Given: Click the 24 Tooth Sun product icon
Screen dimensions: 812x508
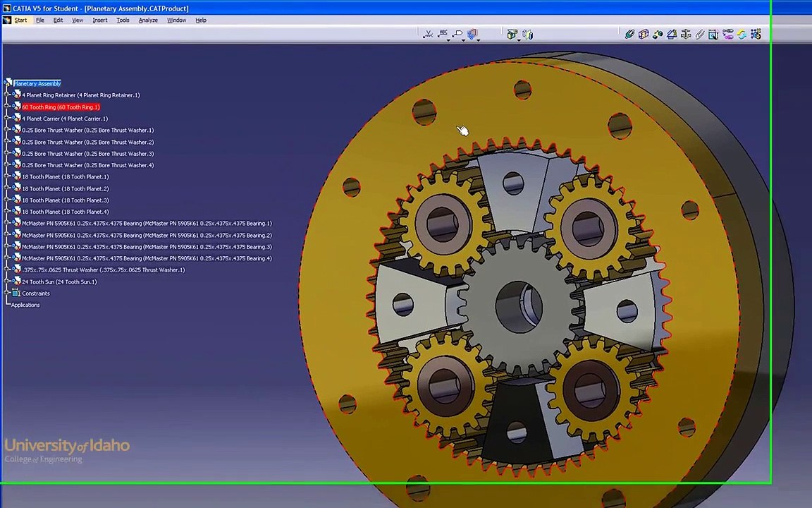Looking at the screenshot, I should [x=17, y=281].
